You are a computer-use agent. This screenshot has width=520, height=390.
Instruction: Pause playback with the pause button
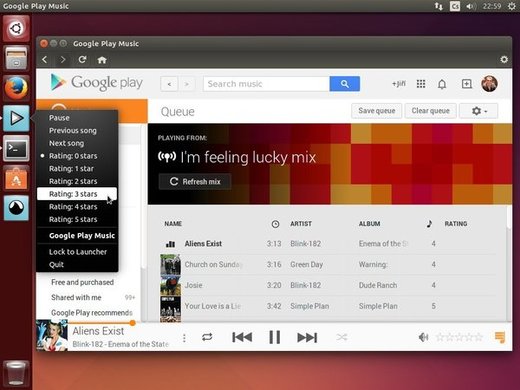[x=275, y=337]
